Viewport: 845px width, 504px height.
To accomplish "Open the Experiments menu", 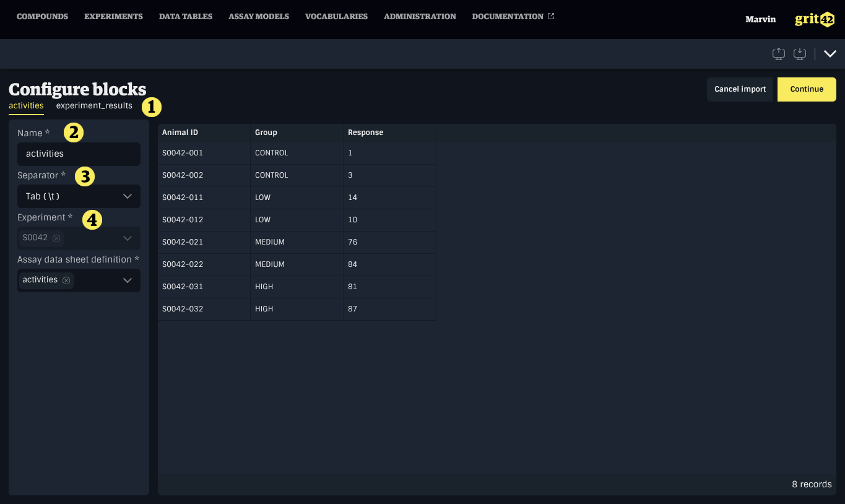I will 113,17.
